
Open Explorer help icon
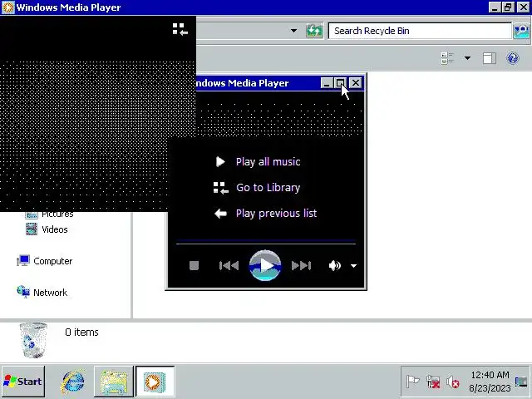513,58
